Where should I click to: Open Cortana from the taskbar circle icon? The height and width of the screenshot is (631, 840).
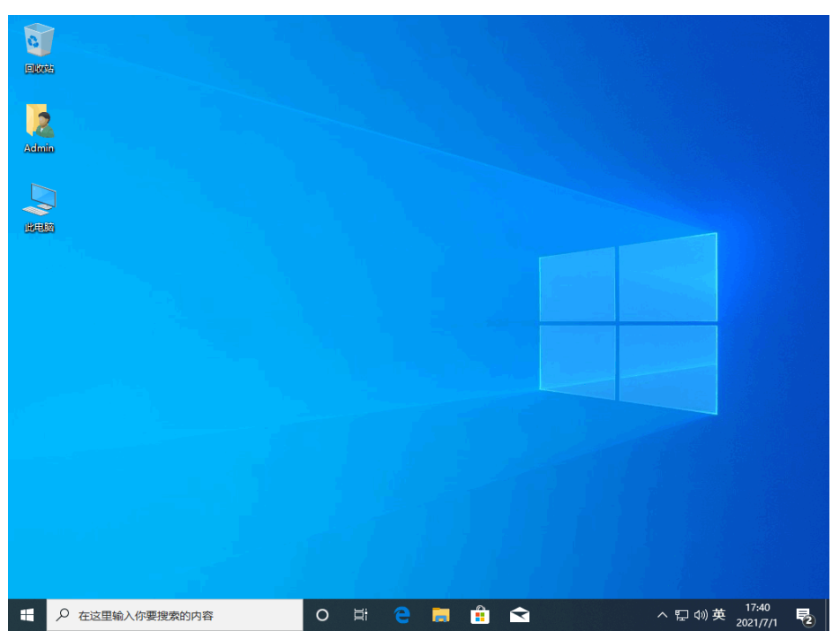(x=322, y=615)
